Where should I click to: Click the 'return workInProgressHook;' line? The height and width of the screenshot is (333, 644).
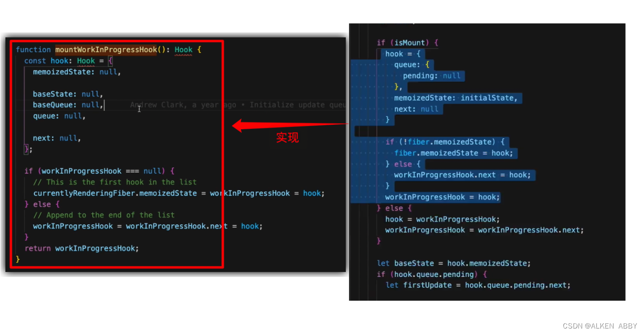[82, 248]
